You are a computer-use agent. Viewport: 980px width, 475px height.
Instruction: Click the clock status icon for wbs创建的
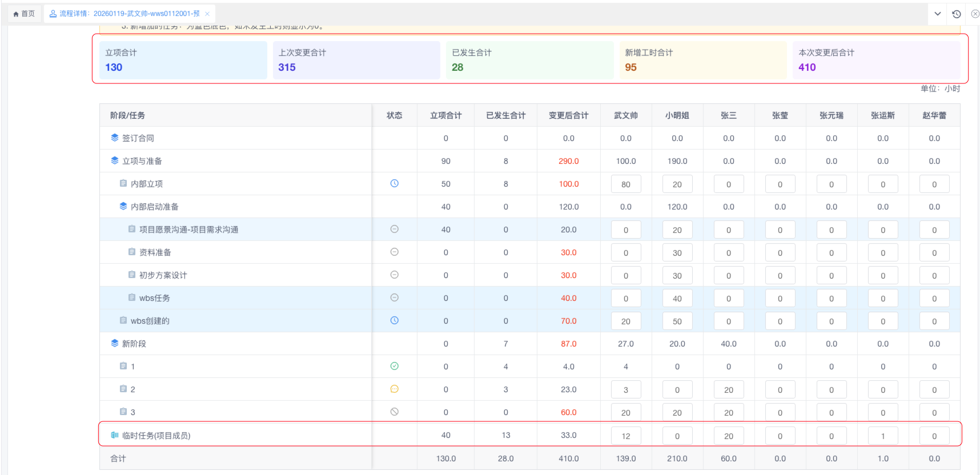pyautogui.click(x=394, y=320)
